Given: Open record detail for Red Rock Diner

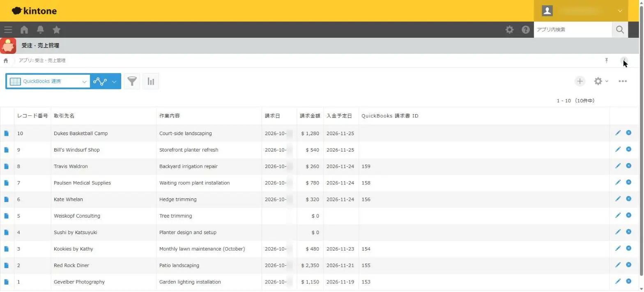Looking at the screenshot, I should tap(6, 265).
